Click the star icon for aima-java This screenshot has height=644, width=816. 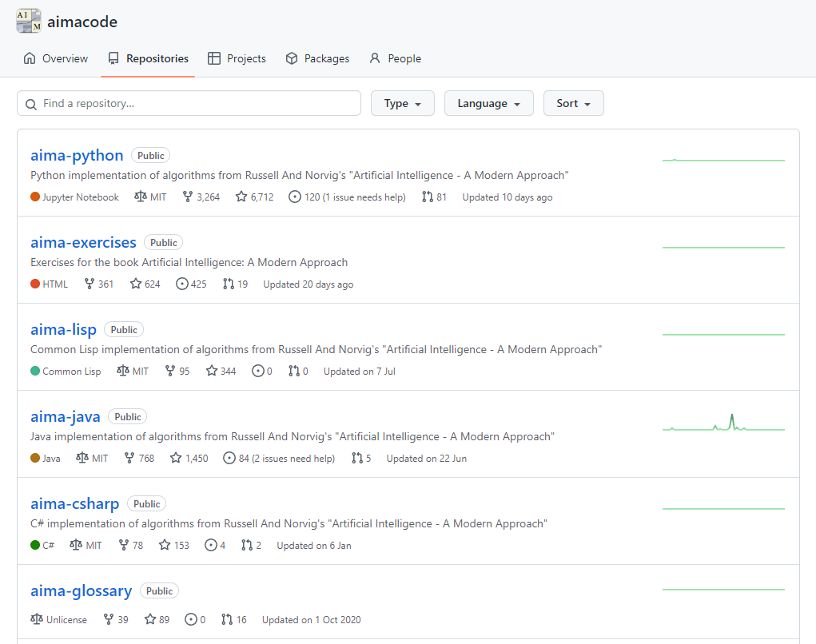coord(176,458)
